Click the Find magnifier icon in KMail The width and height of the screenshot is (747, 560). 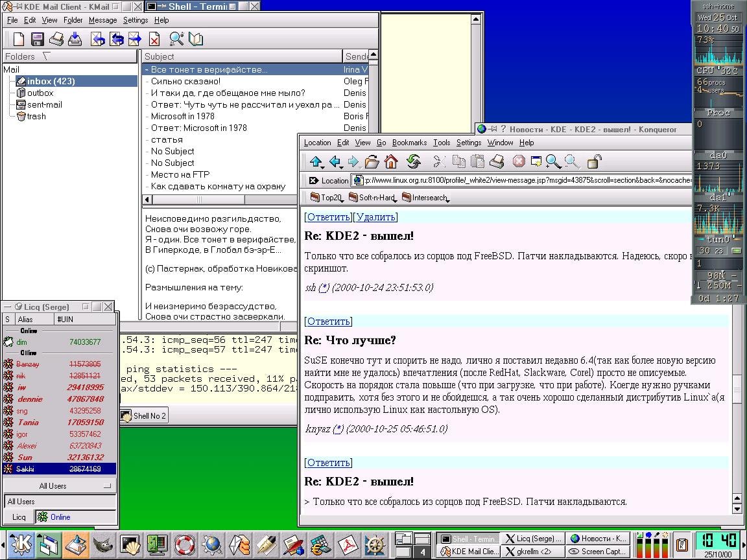pyautogui.click(x=177, y=39)
